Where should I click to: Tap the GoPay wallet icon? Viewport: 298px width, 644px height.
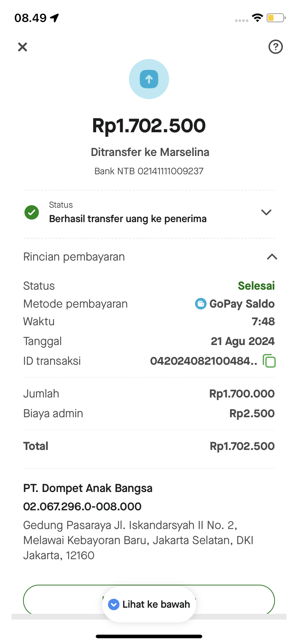[x=200, y=304]
